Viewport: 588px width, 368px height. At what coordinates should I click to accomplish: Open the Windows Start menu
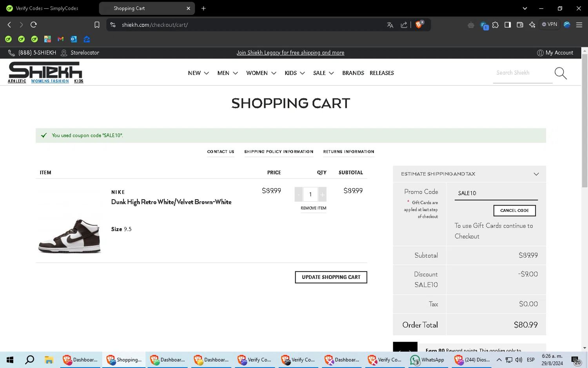(10, 360)
